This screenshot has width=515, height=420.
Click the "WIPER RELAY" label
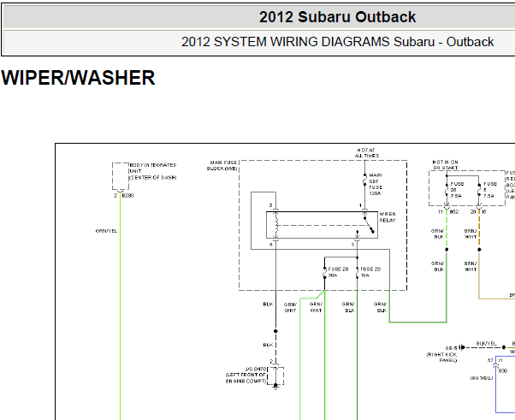click(x=388, y=217)
